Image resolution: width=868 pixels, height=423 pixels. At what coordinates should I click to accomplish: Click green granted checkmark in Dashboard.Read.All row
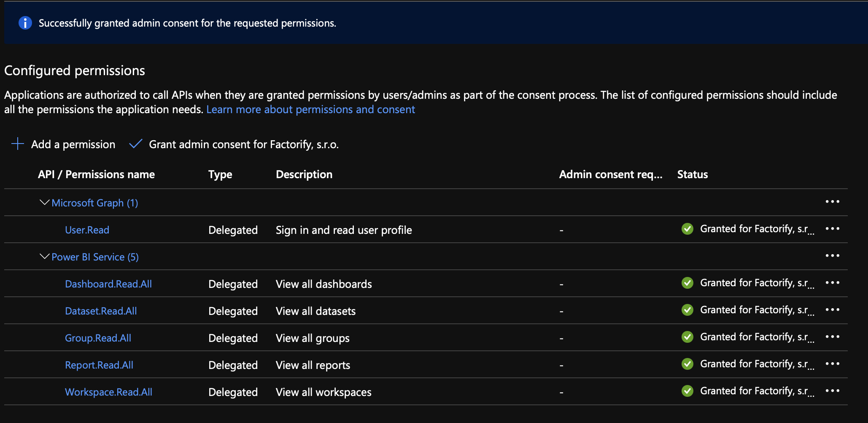coord(687,283)
